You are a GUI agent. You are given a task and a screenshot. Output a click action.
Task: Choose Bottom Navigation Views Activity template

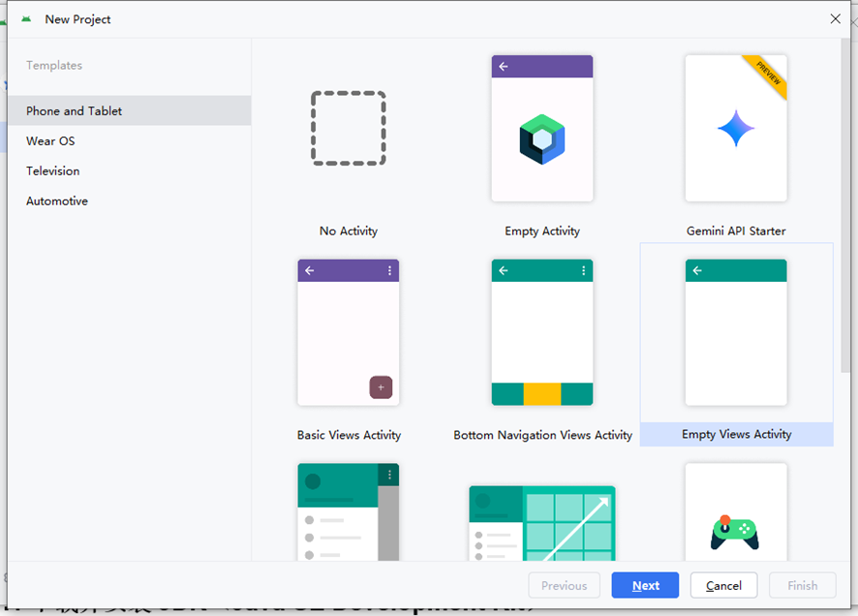coord(541,332)
